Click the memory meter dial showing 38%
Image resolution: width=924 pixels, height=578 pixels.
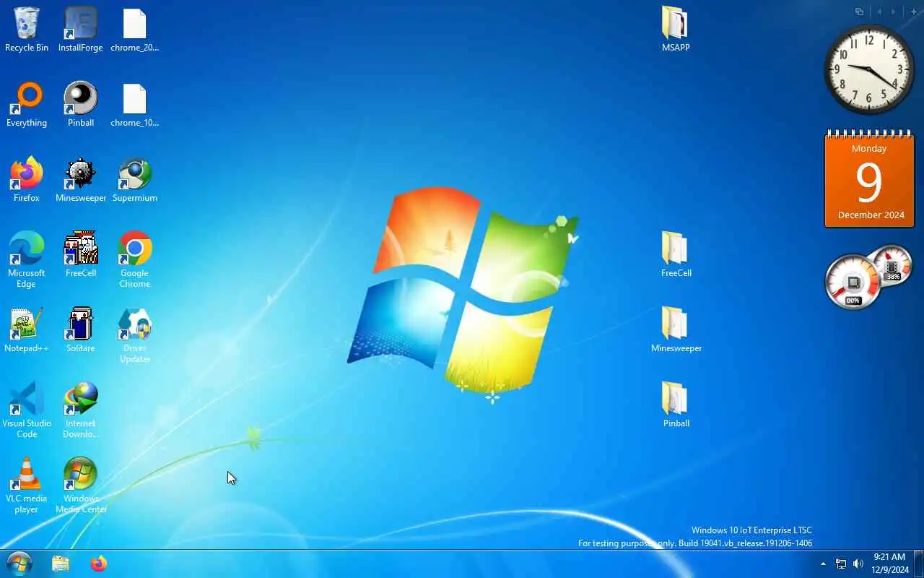(x=892, y=264)
